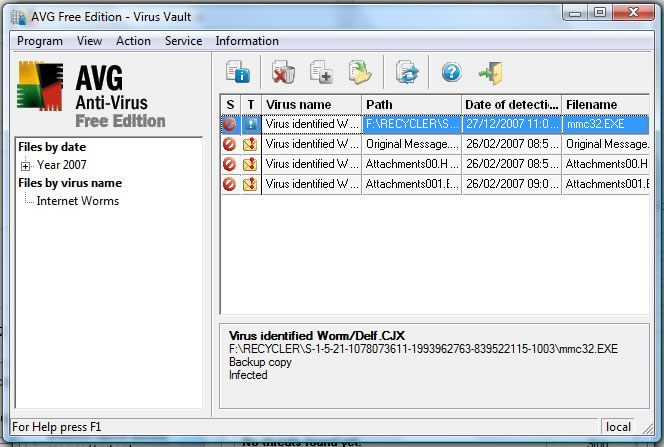Click the mmc32.EXE filename cell

[x=606, y=124]
